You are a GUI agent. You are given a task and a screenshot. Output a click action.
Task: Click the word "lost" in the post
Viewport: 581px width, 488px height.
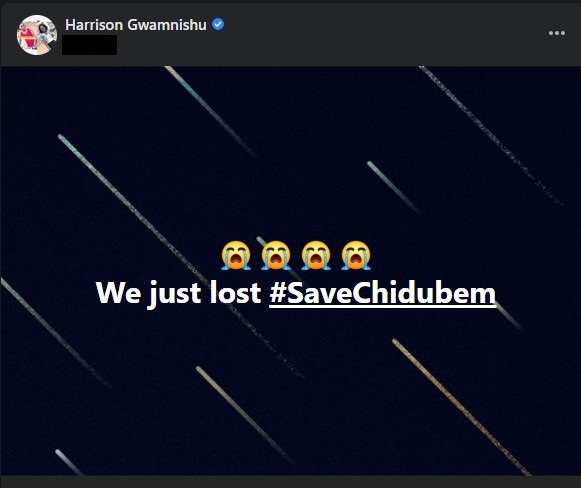coord(235,293)
